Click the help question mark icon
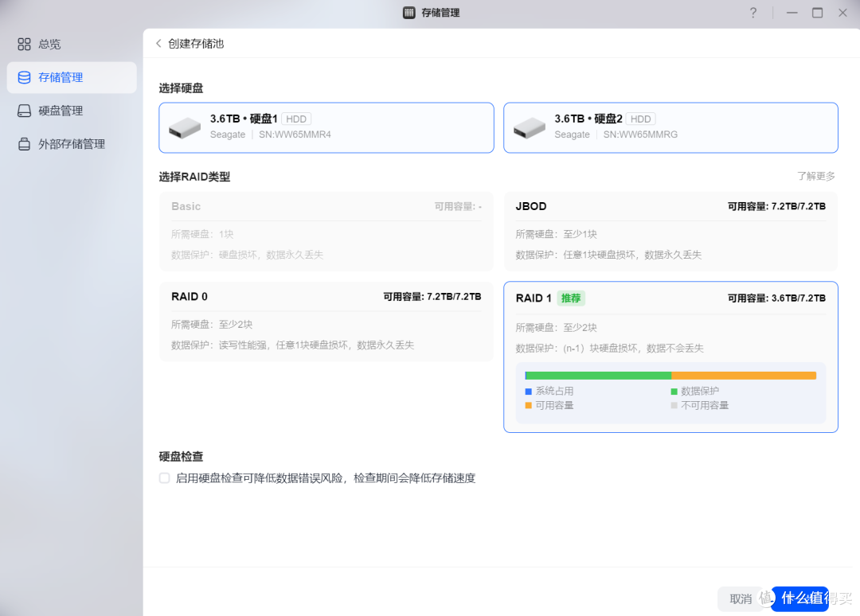Screen dimensions: 860x616 point(753,13)
